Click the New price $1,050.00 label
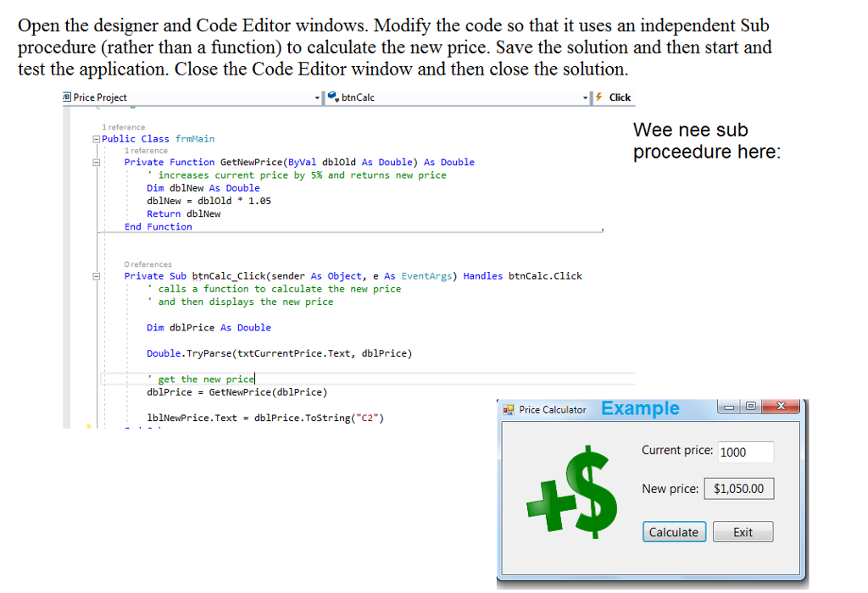This screenshot has width=868, height=593. (739, 489)
